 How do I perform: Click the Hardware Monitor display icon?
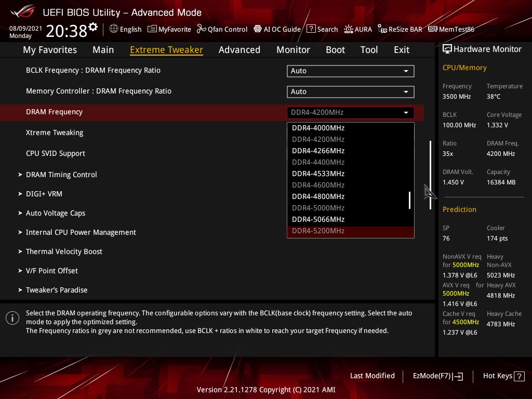point(447,49)
